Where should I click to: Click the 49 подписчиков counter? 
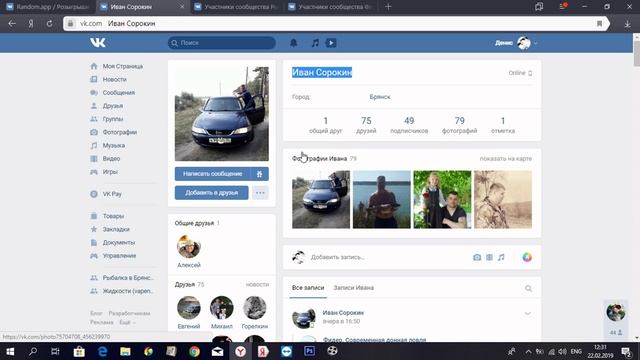click(409, 125)
